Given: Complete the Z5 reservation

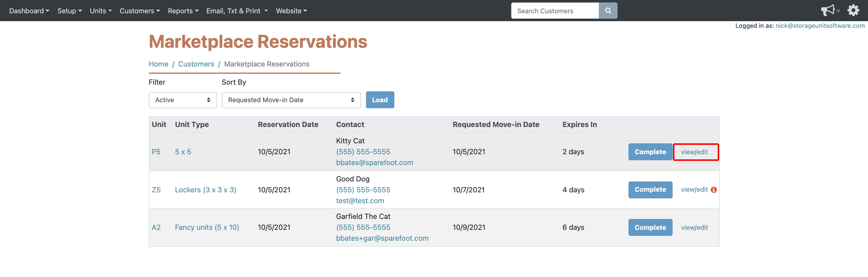Looking at the screenshot, I should [x=650, y=190].
